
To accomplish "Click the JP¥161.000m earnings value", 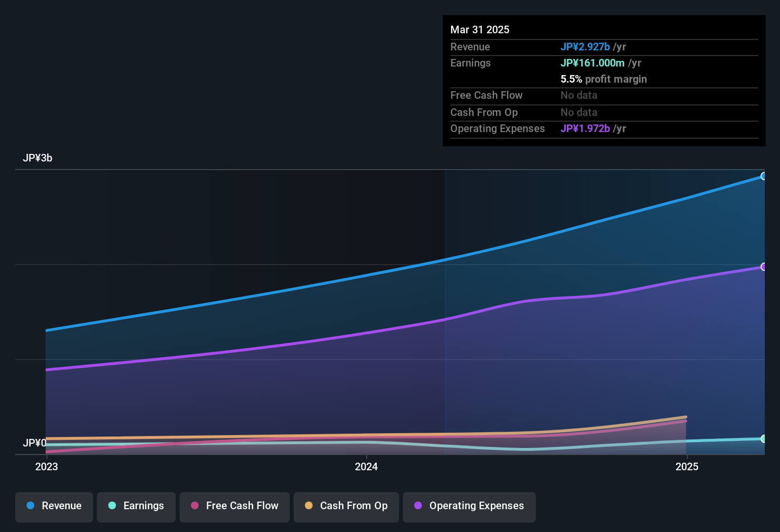I will (592, 63).
